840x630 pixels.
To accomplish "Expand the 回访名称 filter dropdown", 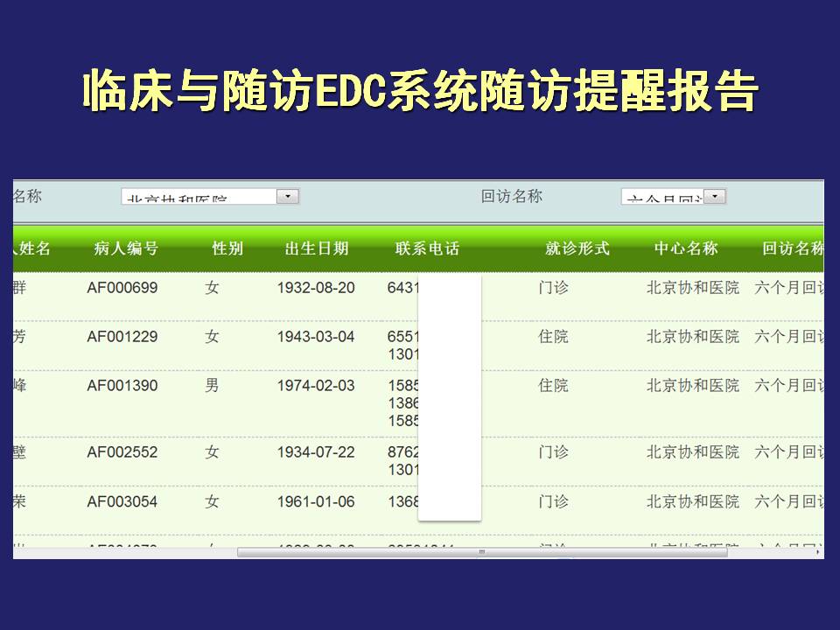I will tap(715, 197).
